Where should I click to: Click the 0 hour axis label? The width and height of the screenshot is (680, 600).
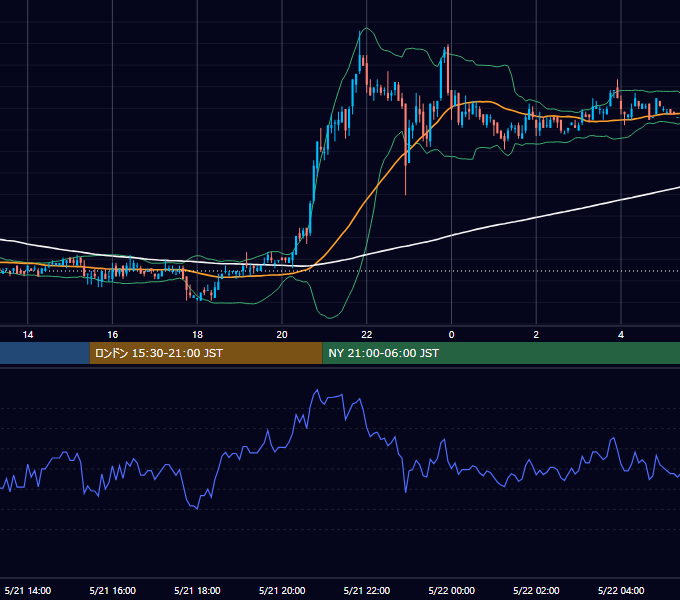click(451, 335)
